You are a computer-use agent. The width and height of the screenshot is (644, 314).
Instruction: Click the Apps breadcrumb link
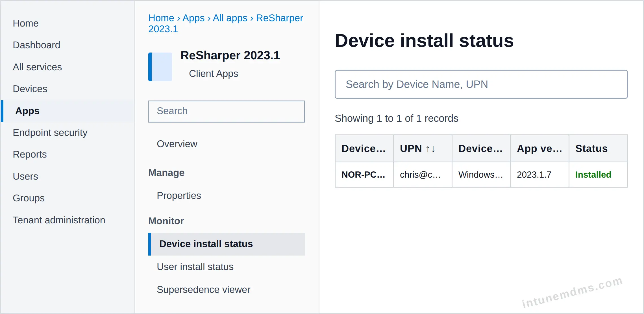click(193, 18)
